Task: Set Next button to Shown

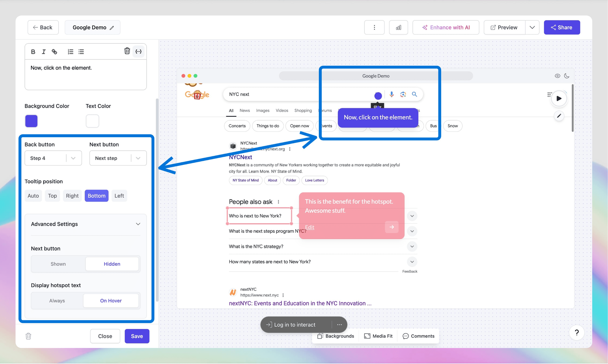Action: click(58, 264)
